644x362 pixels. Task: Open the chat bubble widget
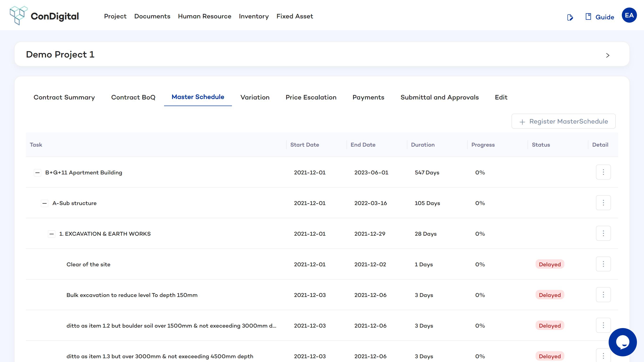coord(622,342)
